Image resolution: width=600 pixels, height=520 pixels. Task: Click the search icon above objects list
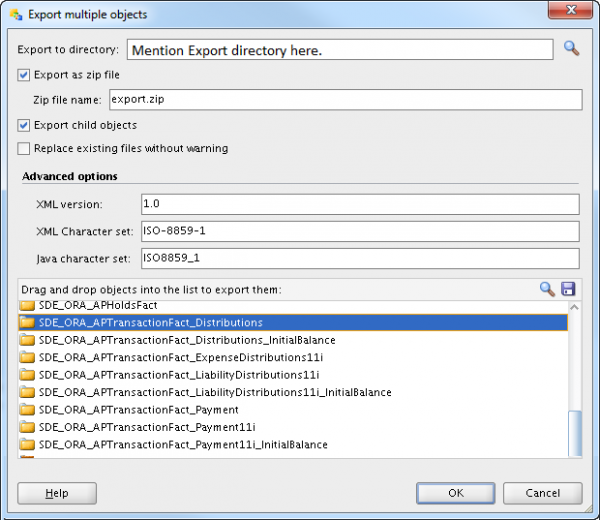(x=547, y=289)
